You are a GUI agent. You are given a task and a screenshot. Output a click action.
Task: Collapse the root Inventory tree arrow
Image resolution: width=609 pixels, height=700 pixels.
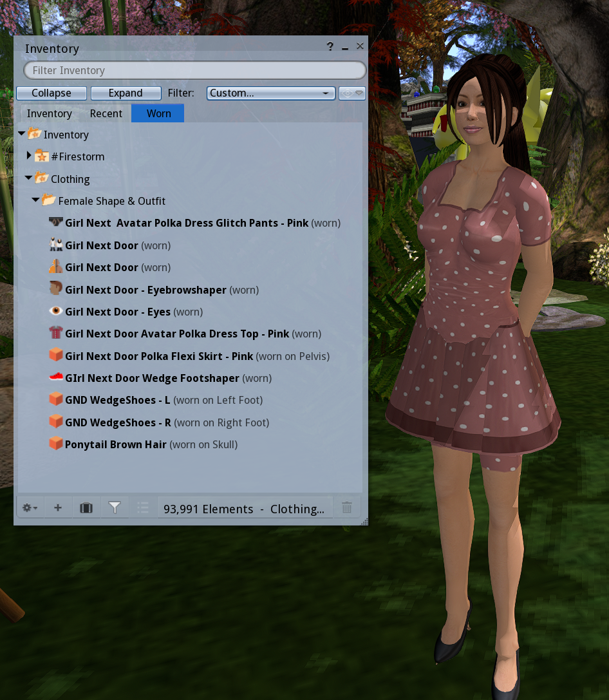click(x=21, y=133)
